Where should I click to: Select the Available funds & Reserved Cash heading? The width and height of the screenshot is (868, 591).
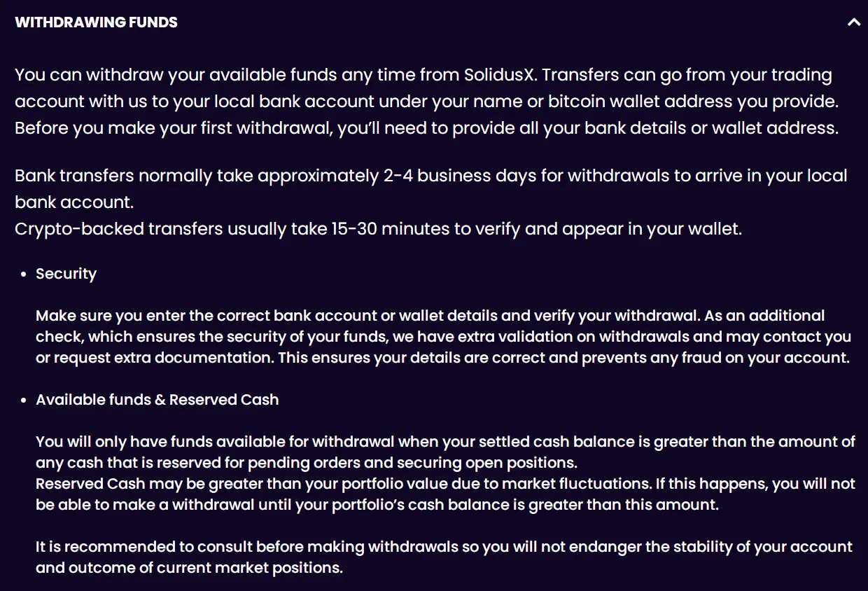tap(157, 400)
